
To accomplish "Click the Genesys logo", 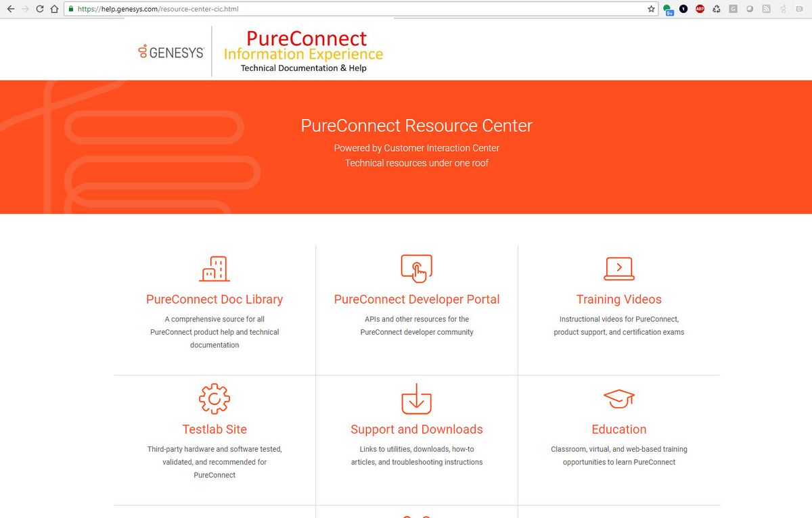I will pos(171,52).
